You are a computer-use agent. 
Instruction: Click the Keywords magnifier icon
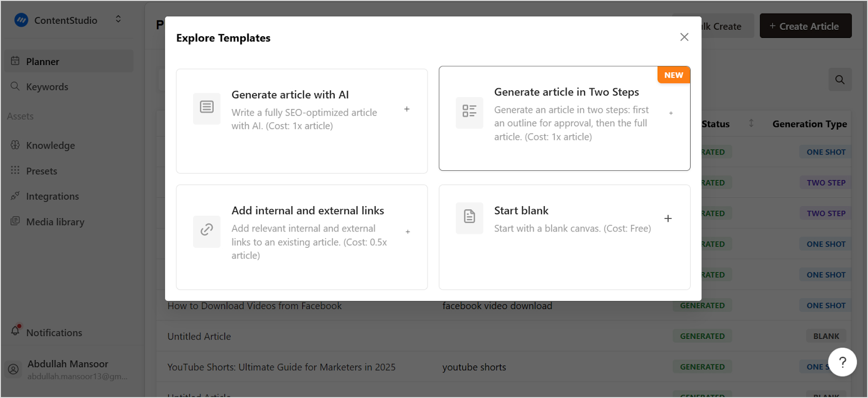[15, 86]
